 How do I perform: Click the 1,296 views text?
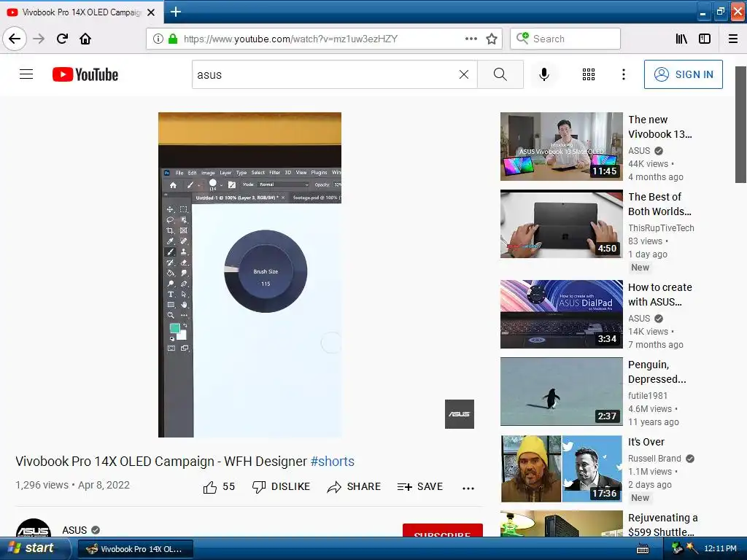tap(42, 485)
